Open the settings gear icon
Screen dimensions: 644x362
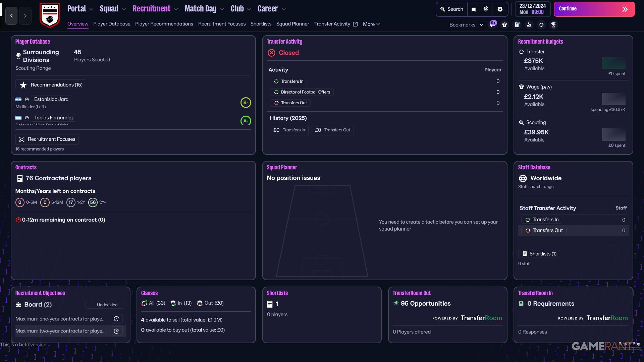[x=500, y=9]
